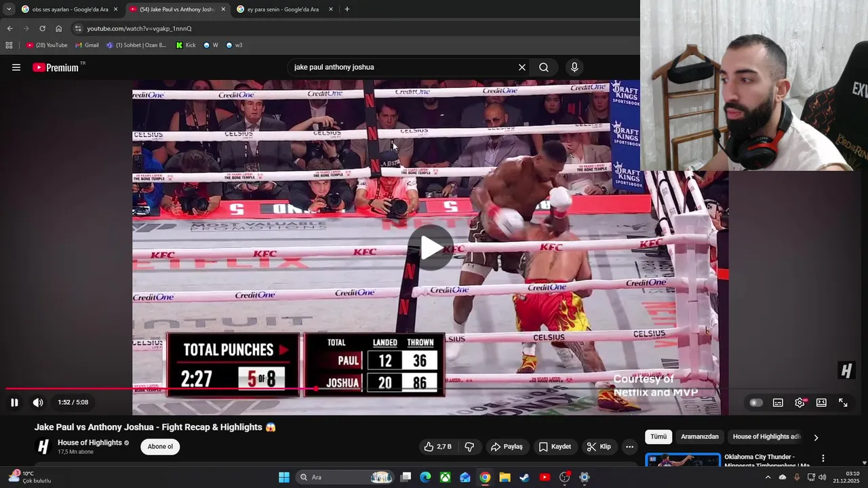Viewport: 868px width, 488px height.
Task: Open the tab search dropdown arrow
Action: (x=8, y=9)
